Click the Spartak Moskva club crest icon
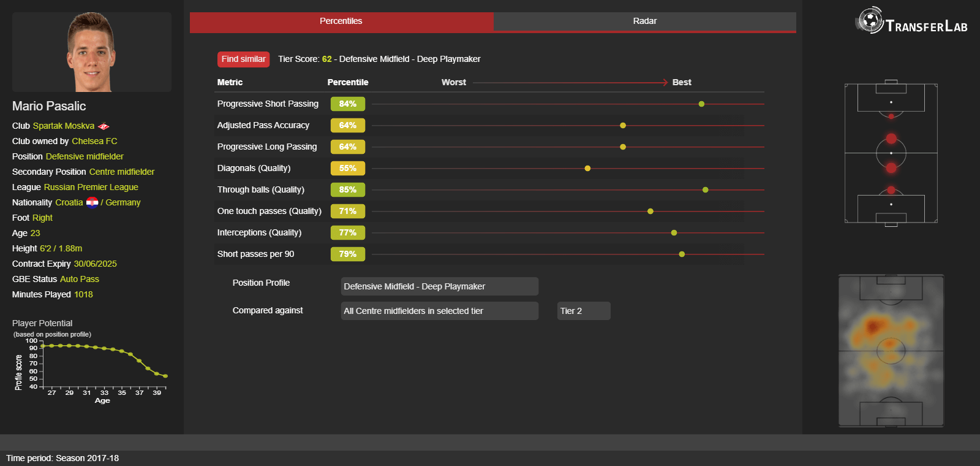This screenshot has width=980, height=466. [x=104, y=126]
